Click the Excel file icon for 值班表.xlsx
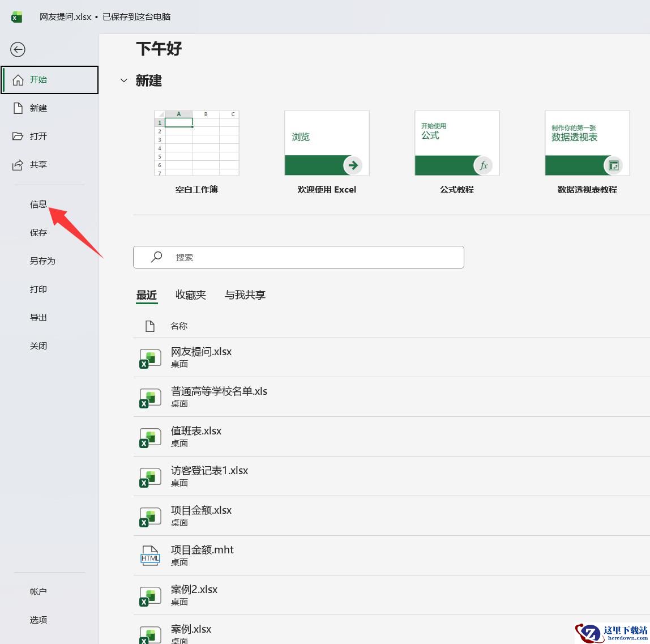Viewport: 650px width, 644px height. click(150, 438)
